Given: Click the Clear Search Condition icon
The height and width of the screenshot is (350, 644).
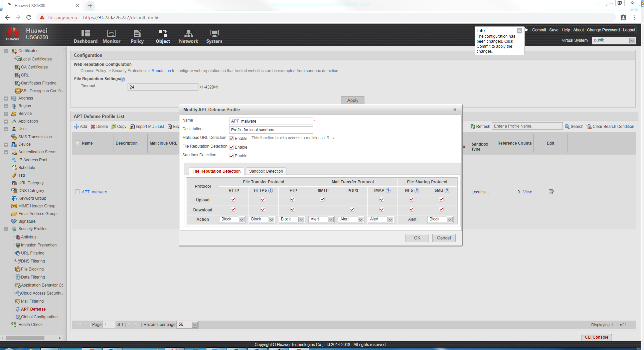Looking at the screenshot, I should tap(589, 127).
